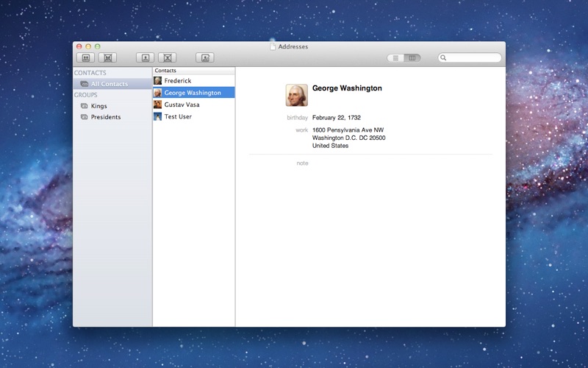
Task: Click the birthday field label
Action: (x=298, y=118)
